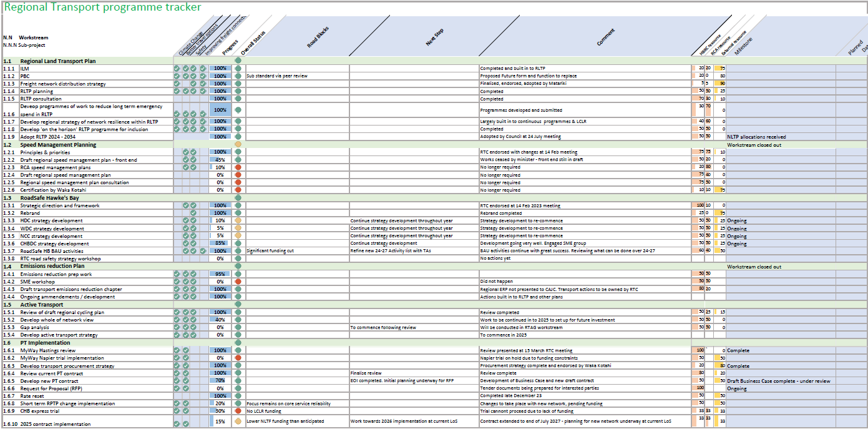Screen dimensions: 868x429
Task: Click the Improving freight connections check in the PBC row
Action: pos(202,76)
